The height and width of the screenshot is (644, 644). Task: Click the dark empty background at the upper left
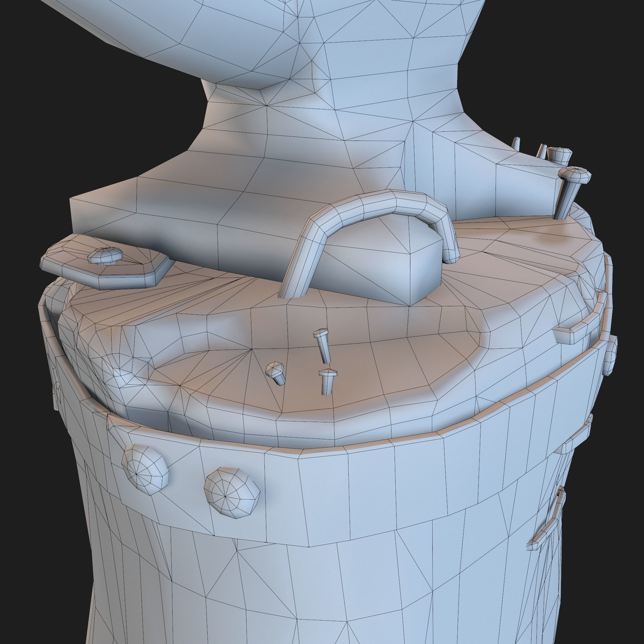50,100
